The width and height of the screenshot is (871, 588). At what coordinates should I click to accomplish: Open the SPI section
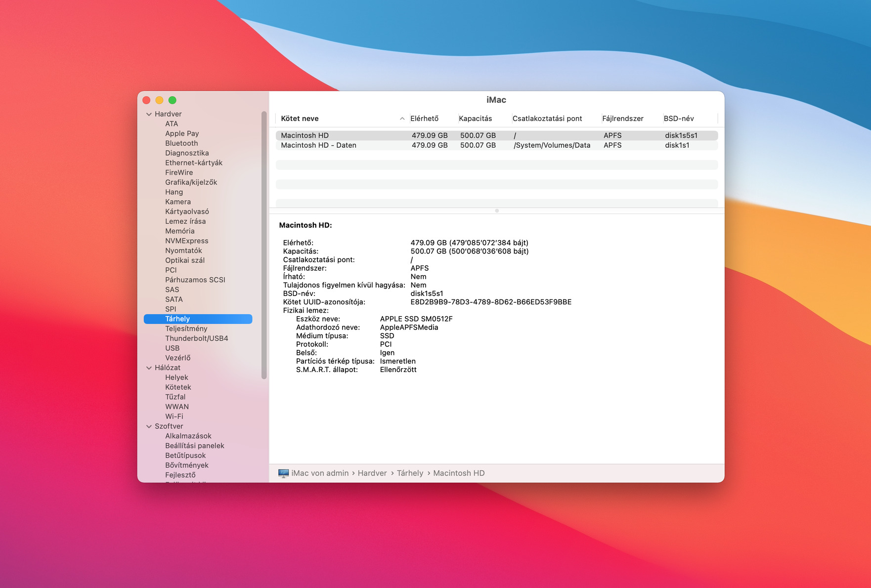click(x=171, y=309)
